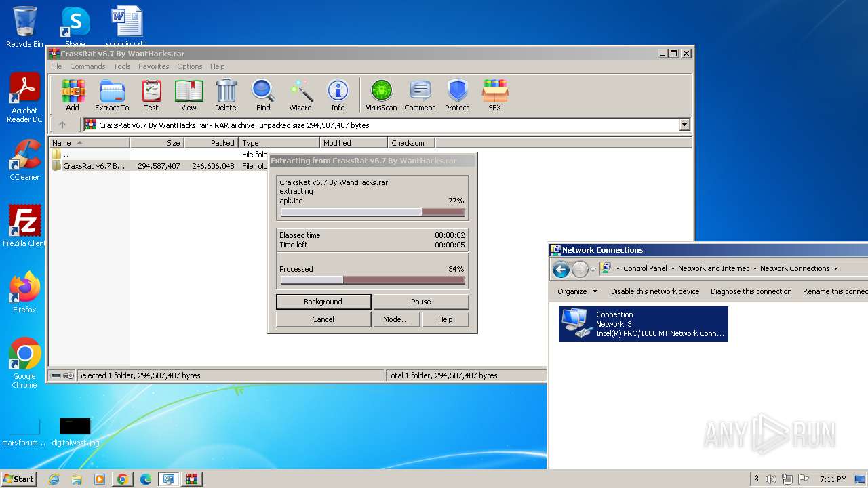Open the Help menu in WinRAR
Screen dimensions: 868x488
[217, 66]
